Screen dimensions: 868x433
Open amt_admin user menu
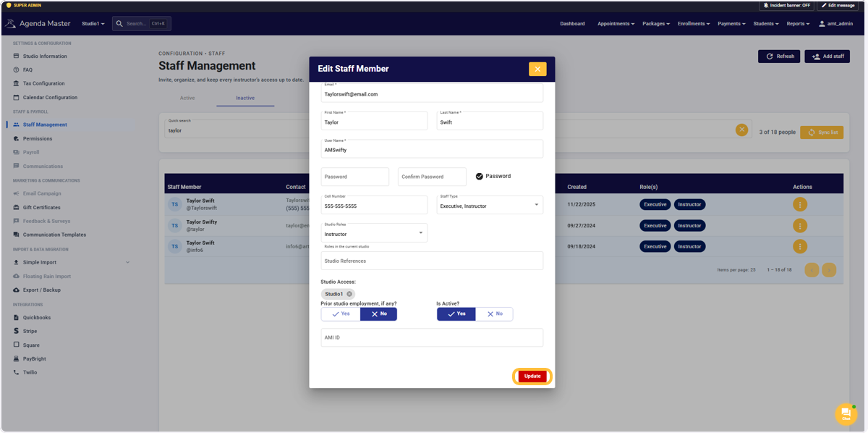pyautogui.click(x=835, y=24)
